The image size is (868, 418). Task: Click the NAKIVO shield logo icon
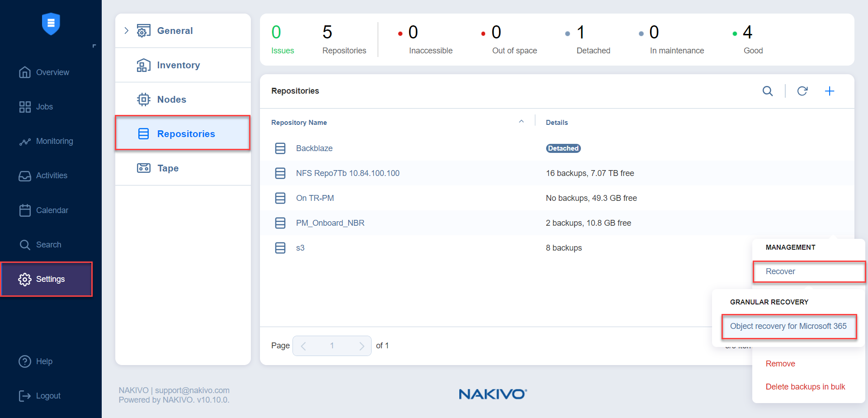click(x=51, y=24)
